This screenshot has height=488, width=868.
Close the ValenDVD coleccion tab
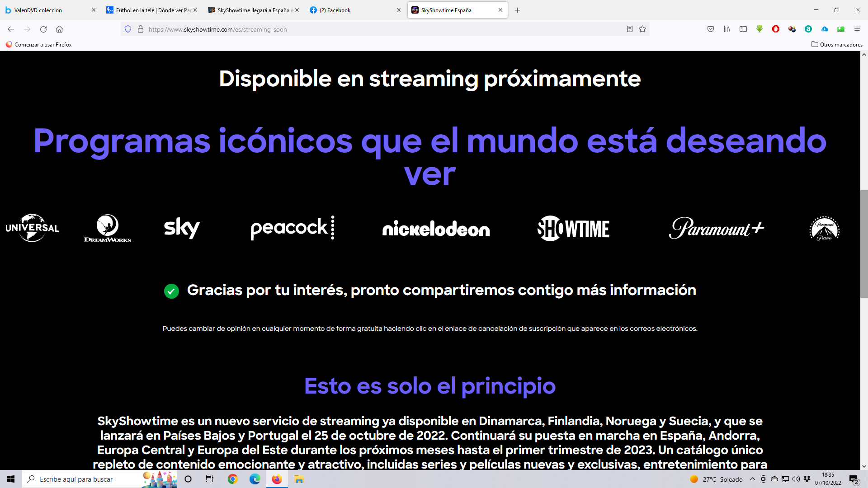(94, 10)
